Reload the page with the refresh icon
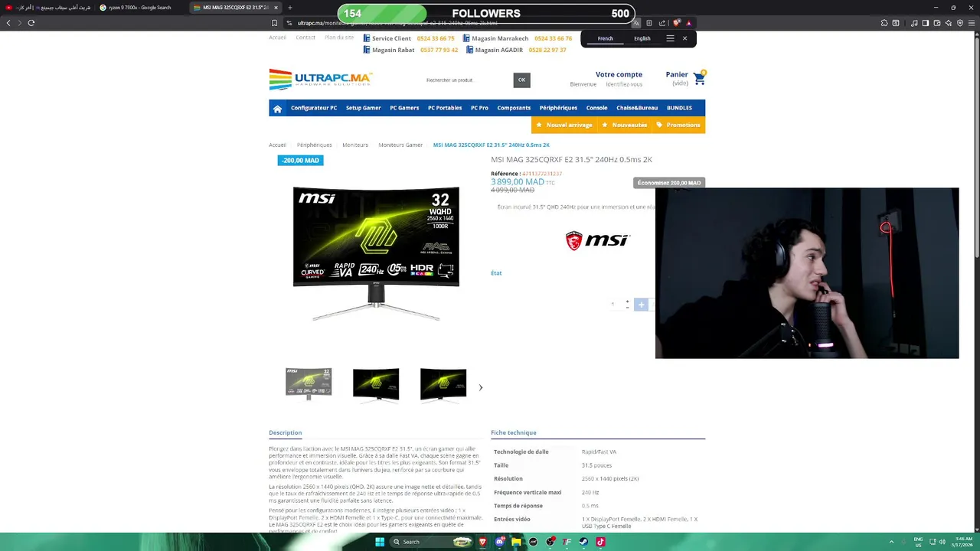980x551 pixels. pos(31,23)
